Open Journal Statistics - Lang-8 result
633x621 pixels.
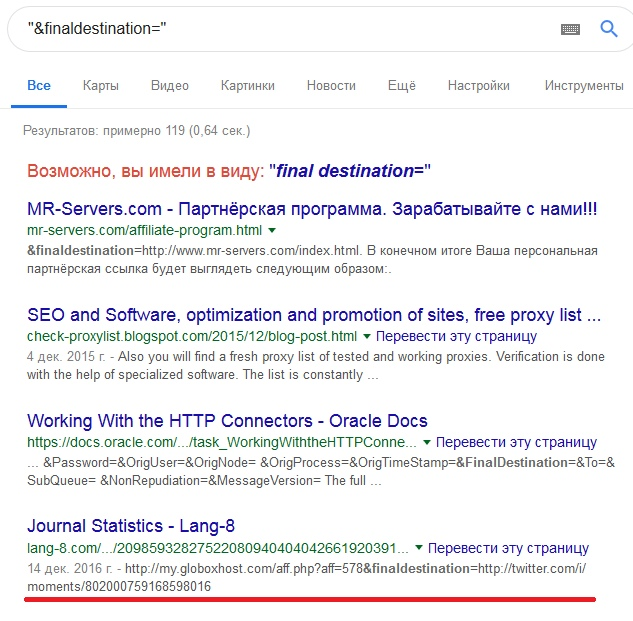click(x=131, y=526)
